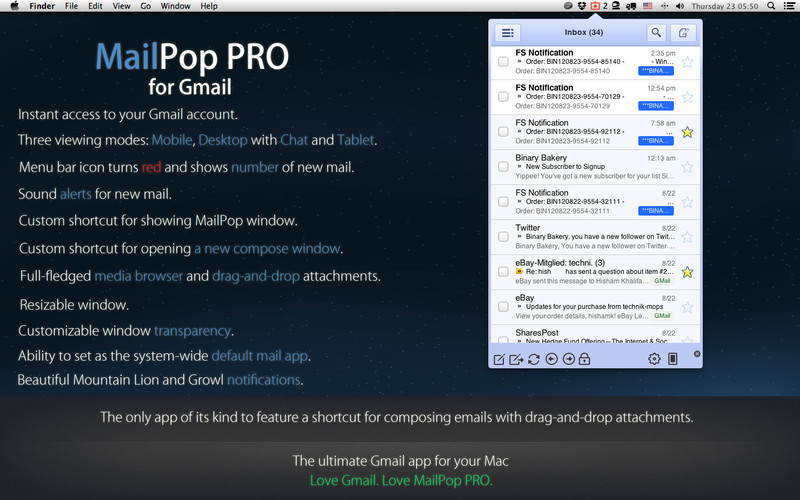Viewport: 800px width, 500px height.
Task: Unstar the 7:58 am FS Notification email
Action: 687,132
